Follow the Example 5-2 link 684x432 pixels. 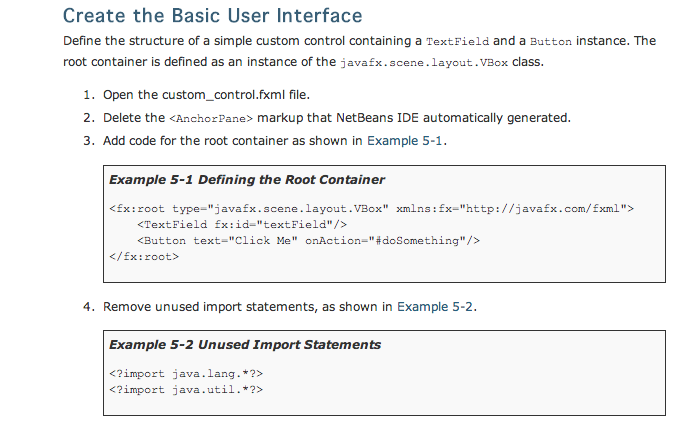[435, 306]
